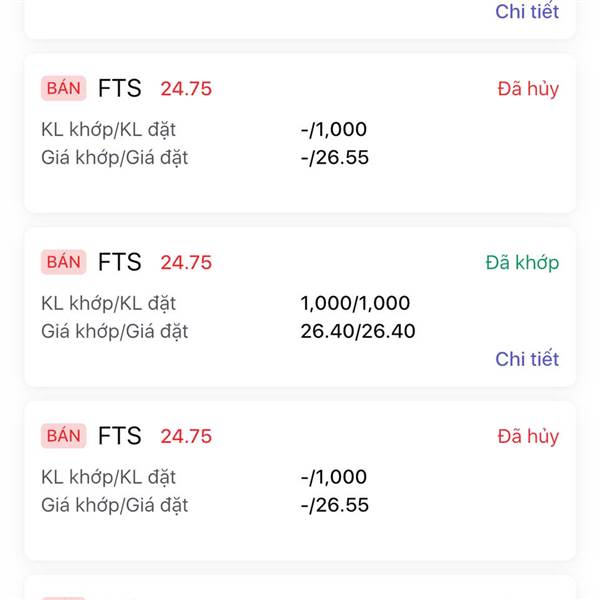Image resolution: width=600 pixels, height=600 pixels.
Task: Tap red 24.75 price in the matched order
Action: (x=186, y=263)
